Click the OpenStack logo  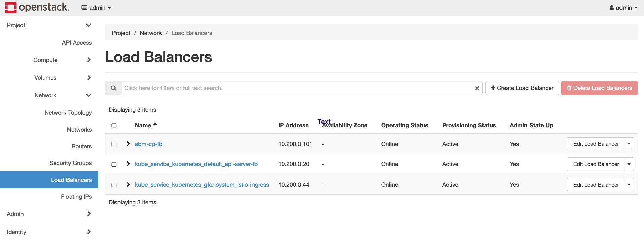click(37, 7)
